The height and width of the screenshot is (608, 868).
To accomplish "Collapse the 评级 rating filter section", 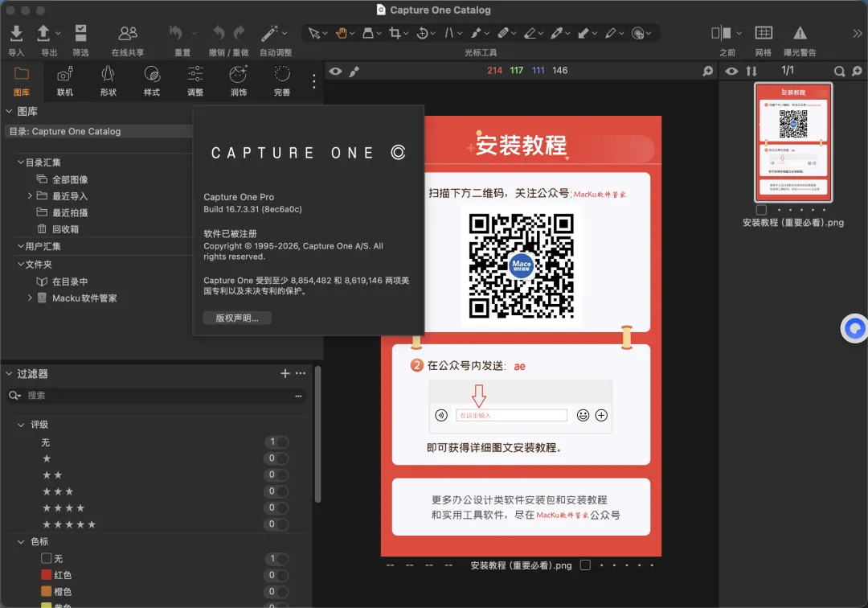I will click(21, 425).
